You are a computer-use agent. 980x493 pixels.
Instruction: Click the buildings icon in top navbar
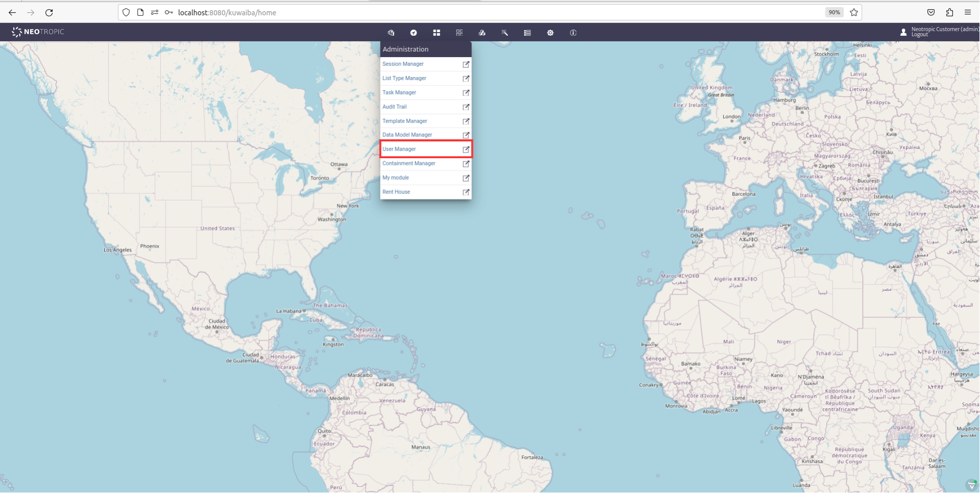click(x=391, y=33)
